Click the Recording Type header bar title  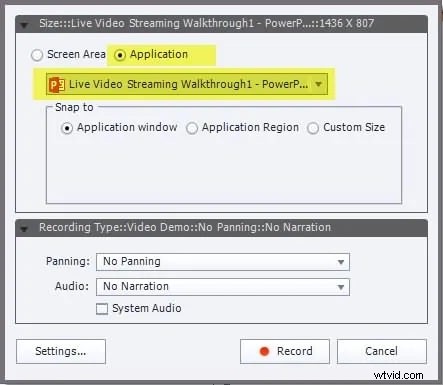tap(185, 227)
